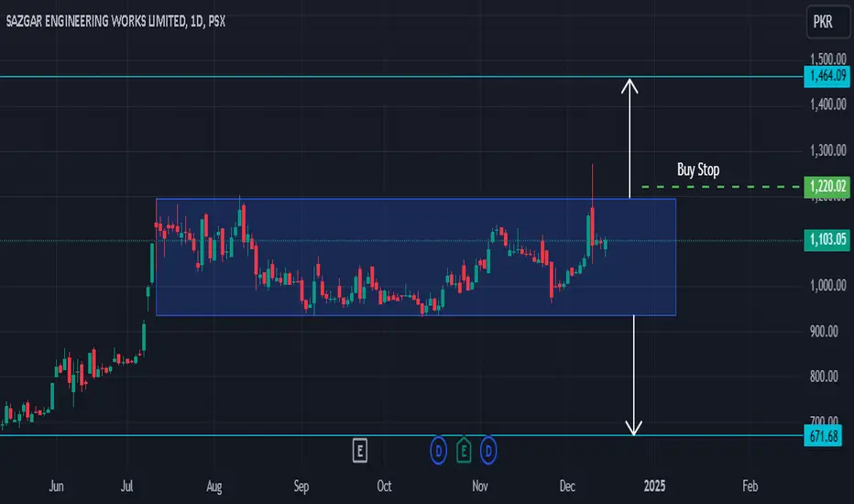Click the 800.00 price axis value
Viewport: 854px width, 504px height.
pos(824,376)
